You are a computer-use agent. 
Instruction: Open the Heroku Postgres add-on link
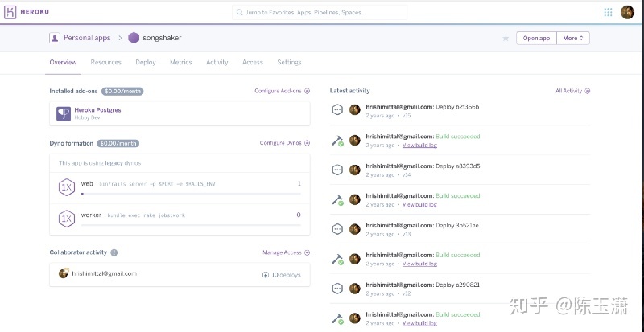[97, 110]
